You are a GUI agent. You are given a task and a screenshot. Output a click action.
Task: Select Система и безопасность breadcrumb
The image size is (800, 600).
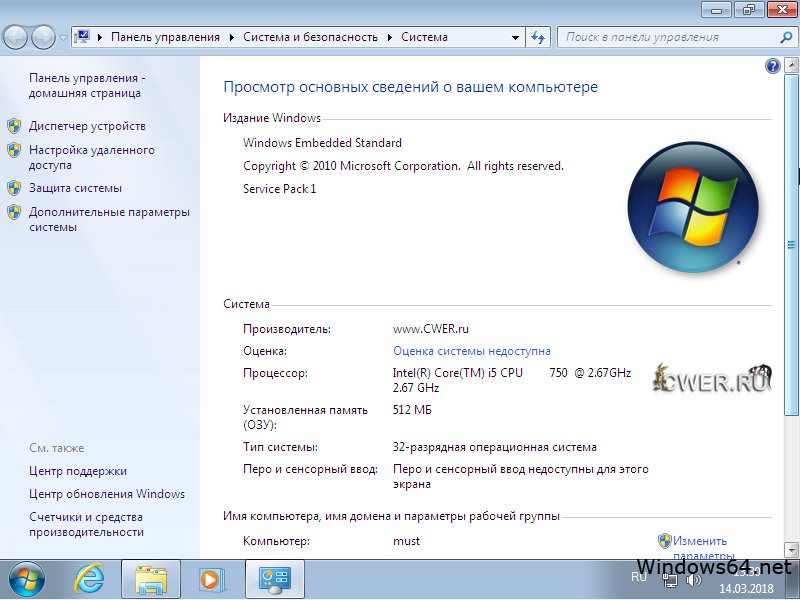(310, 37)
